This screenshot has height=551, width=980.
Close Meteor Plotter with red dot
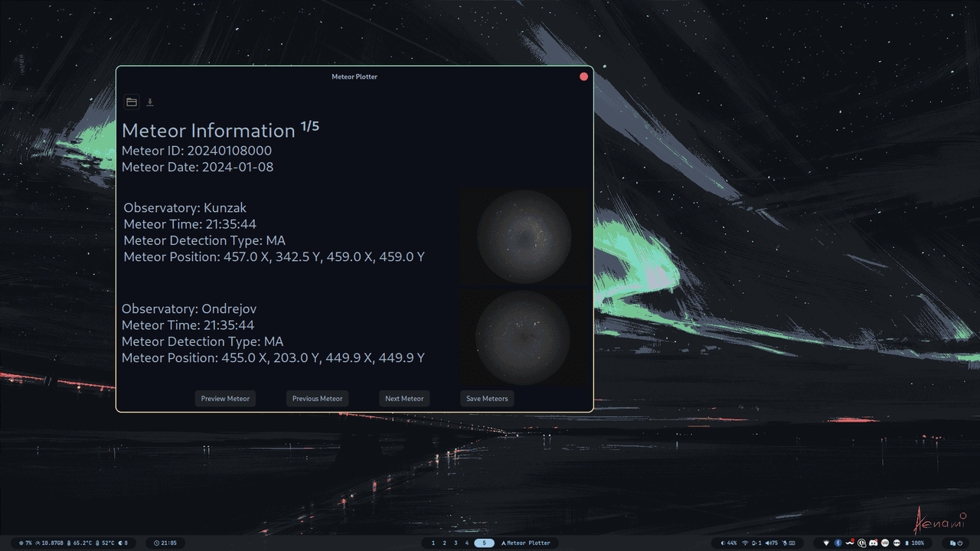pyautogui.click(x=583, y=77)
